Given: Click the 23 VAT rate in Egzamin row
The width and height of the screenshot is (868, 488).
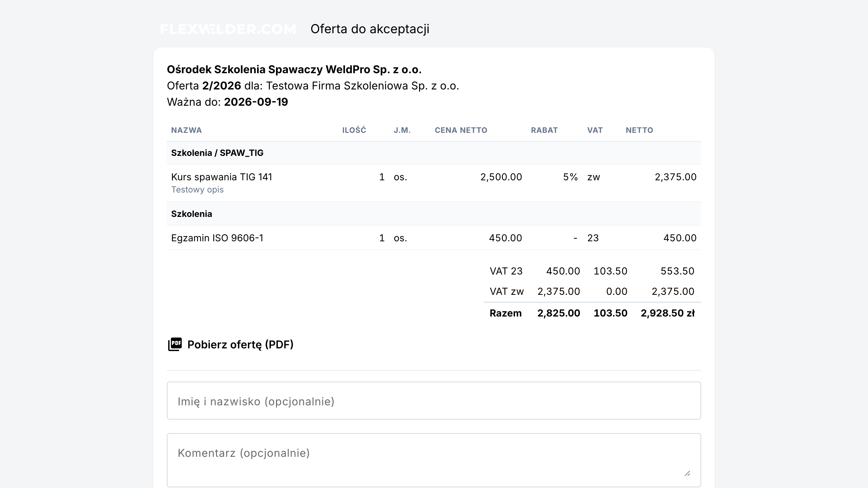Looking at the screenshot, I should (593, 238).
